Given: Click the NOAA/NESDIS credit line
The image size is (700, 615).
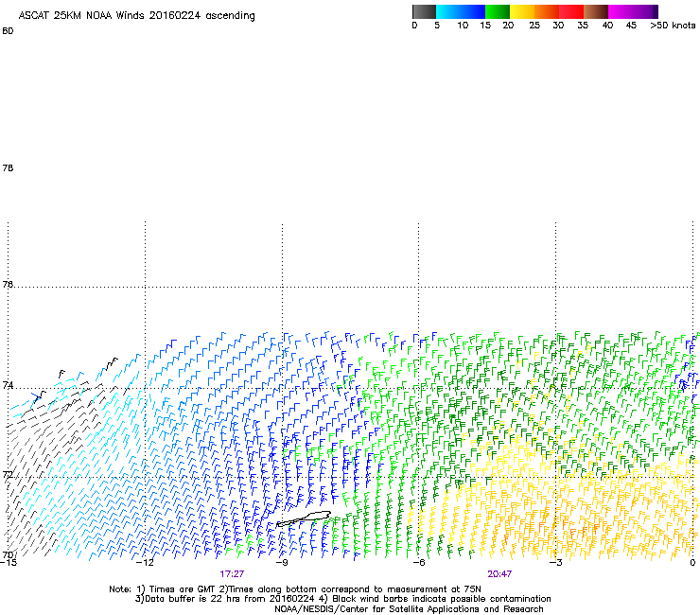Looking at the screenshot, I should click(x=409, y=609).
